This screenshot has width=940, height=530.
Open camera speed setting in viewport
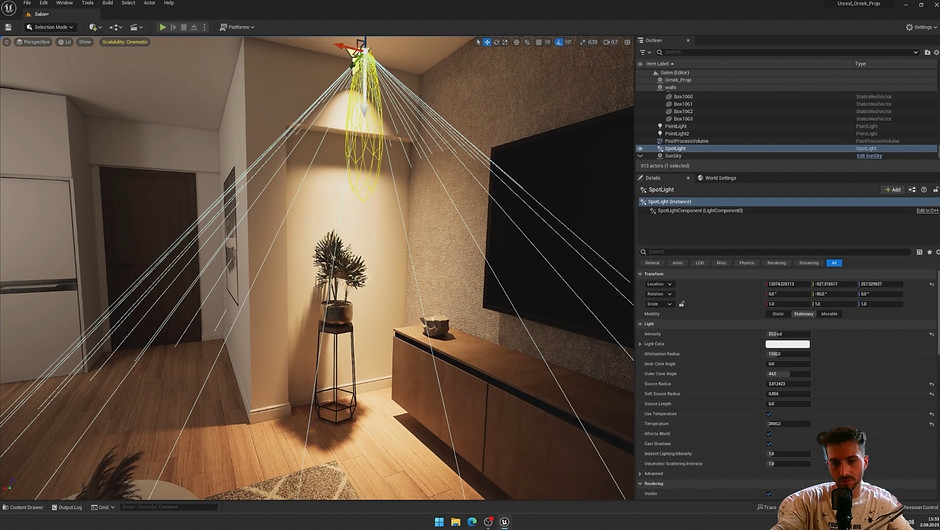pyautogui.click(x=610, y=42)
